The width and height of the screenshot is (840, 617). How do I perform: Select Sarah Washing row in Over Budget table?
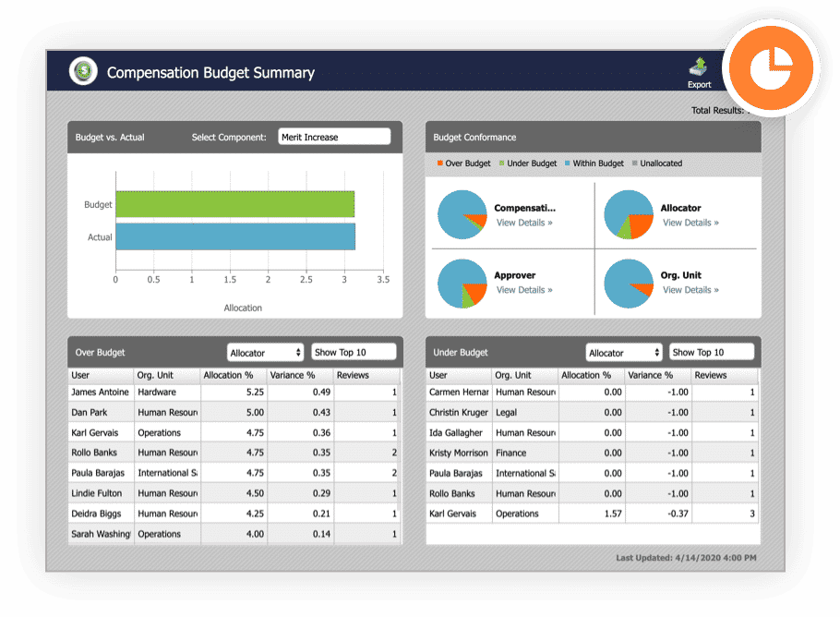[234, 535]
